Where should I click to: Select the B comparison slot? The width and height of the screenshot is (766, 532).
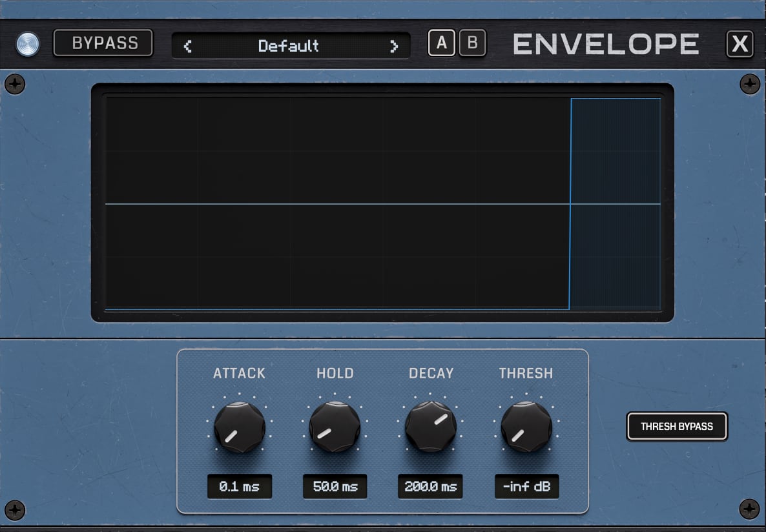pos(472,43)
